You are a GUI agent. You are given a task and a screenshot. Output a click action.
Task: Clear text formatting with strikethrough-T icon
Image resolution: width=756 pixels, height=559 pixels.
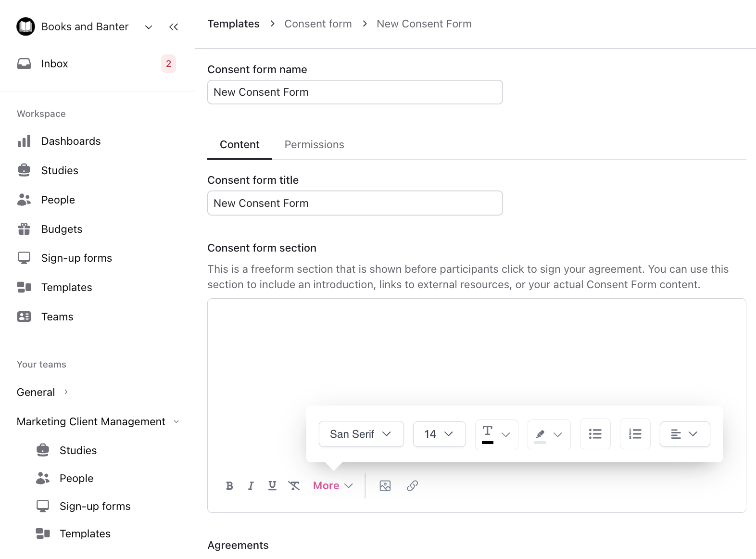pyautogui.click(x=294, y=486)
